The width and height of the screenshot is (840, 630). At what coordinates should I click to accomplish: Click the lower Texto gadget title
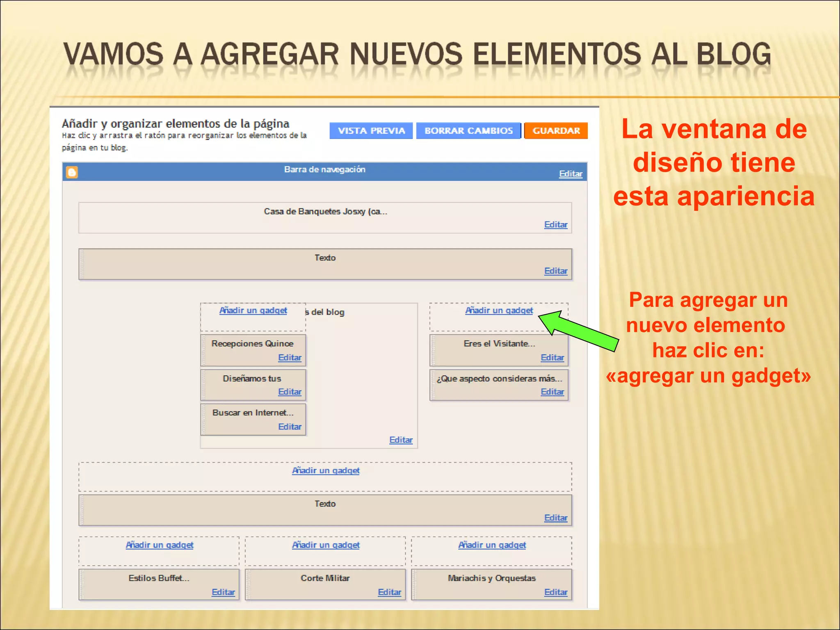[325, 504]
